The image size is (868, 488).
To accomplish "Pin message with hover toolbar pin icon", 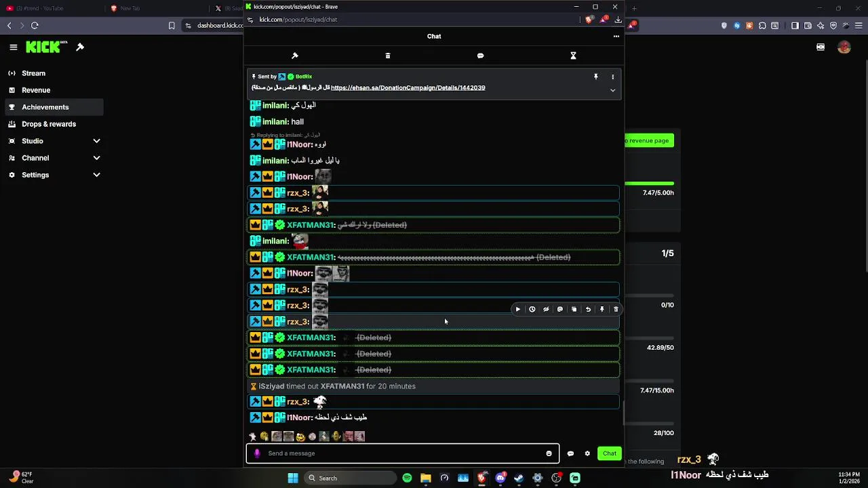I will (x=601, y=309).
